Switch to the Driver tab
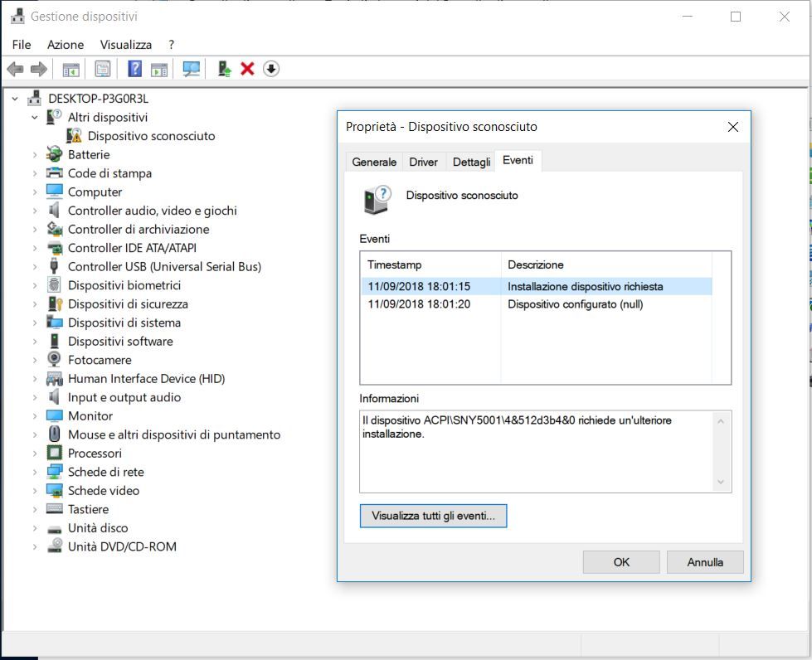The height and width of the screenshot is (660, 812). (423, 162)
